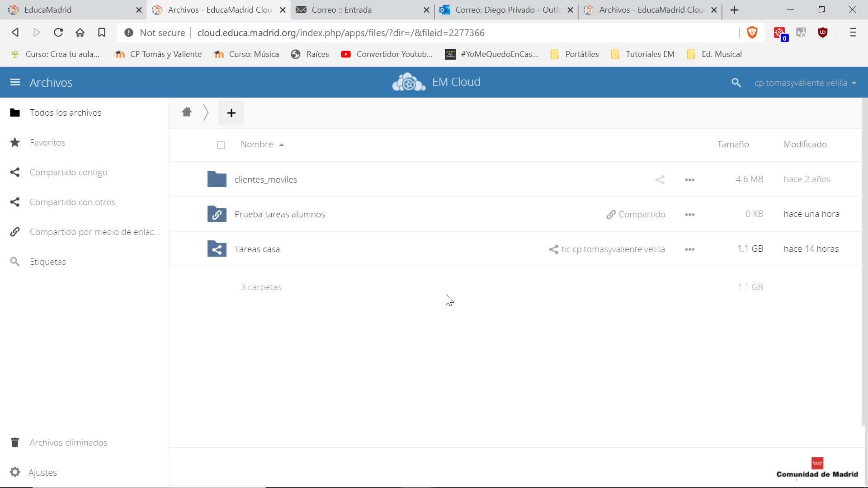
Task: Toggle the select-all checkbox next to Nombre
Action: tap(221, 145)
